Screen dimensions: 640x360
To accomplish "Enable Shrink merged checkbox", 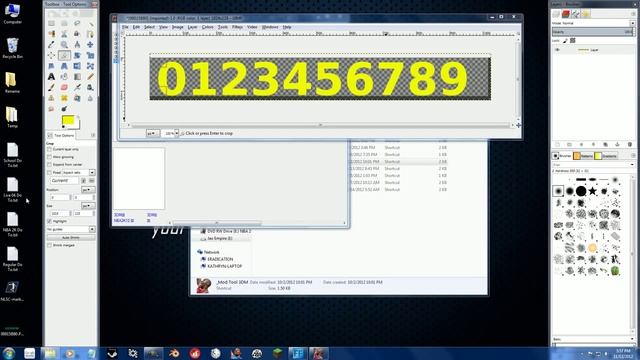I will click(49, 245).
